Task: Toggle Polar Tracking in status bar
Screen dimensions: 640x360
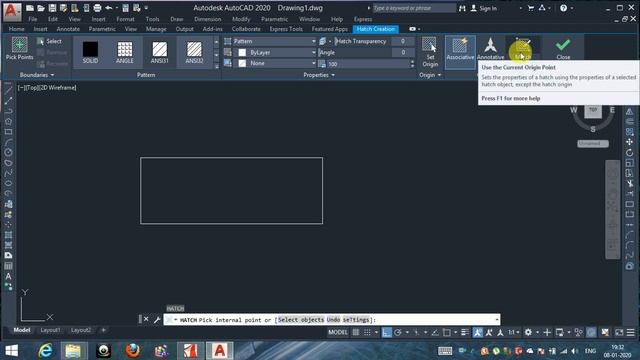Action: tap(398, 332)
